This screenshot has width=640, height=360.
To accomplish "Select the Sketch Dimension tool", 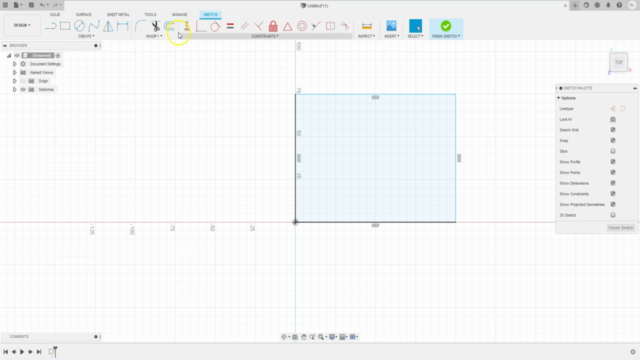I will pyautogui.click(x=122, y=26).
